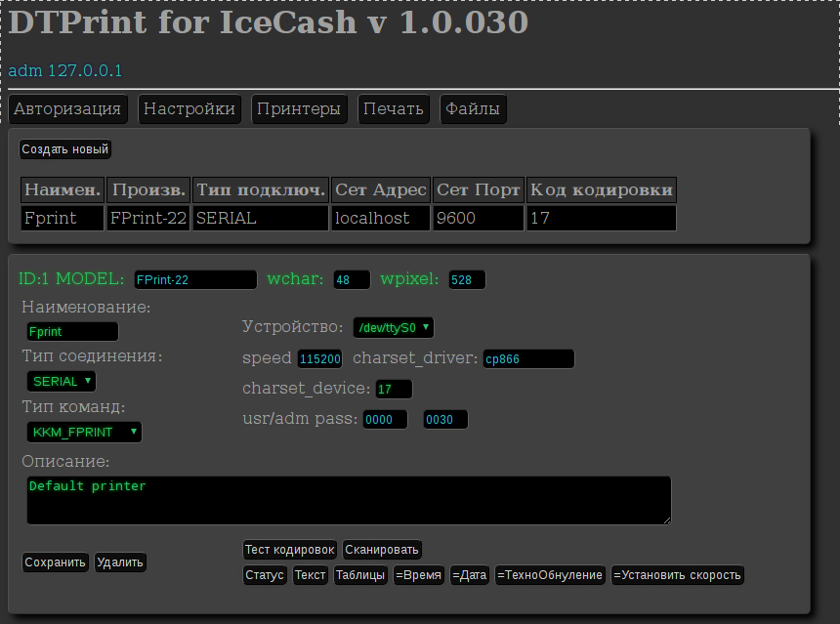Click the Сет Адрес column header
Image resolution: width=840 pixels, height=624 pixels.
pyautogui.click(x=380, y=189)
